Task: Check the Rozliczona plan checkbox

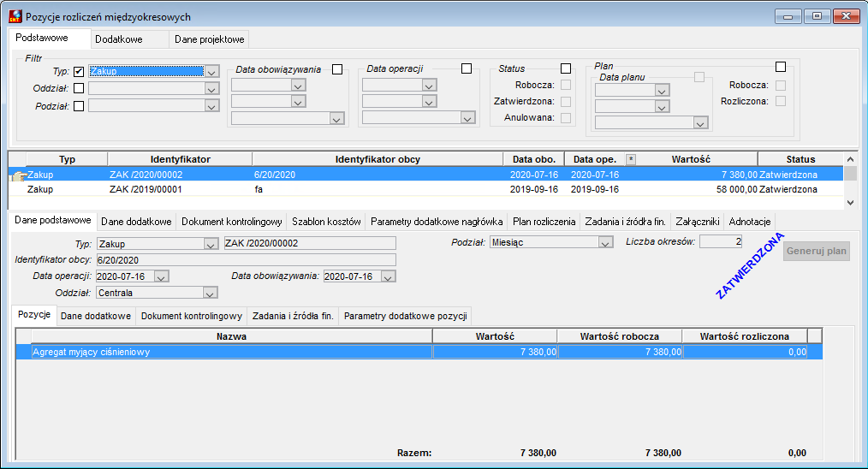Action: (x=781, y=101)
